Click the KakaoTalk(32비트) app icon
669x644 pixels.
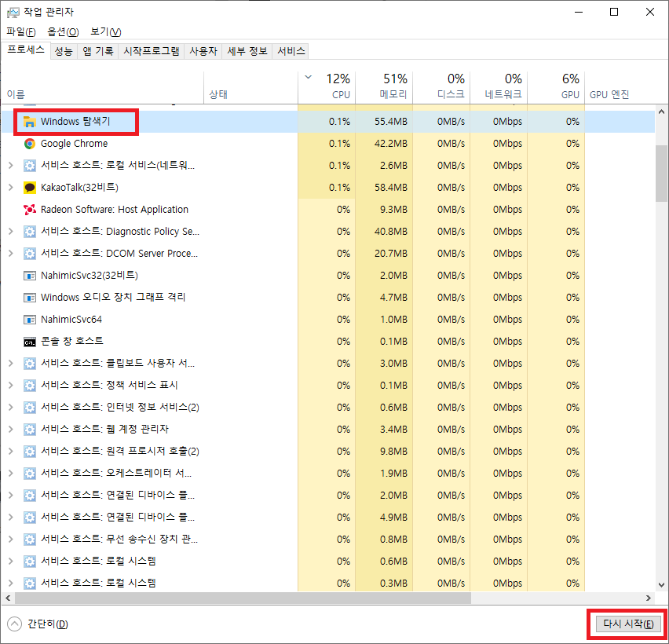click(x=29, y=188)
